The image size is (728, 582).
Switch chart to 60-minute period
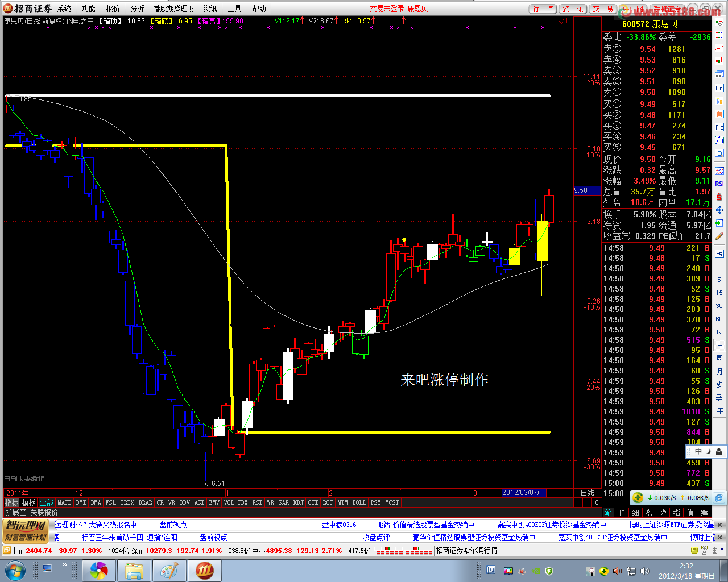(x=719, y=319)
